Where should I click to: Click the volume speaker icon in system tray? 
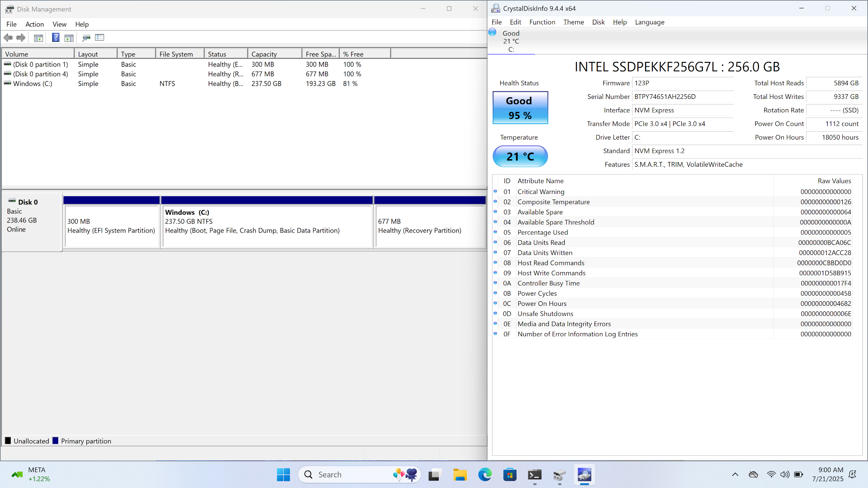(785, 474)
